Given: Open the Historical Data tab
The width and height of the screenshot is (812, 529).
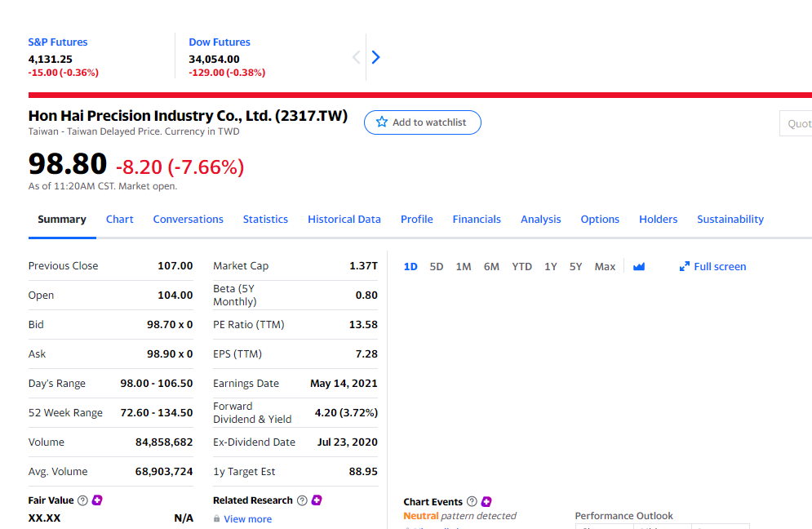Looking at the screenshot, I should (x=344, y=220).
